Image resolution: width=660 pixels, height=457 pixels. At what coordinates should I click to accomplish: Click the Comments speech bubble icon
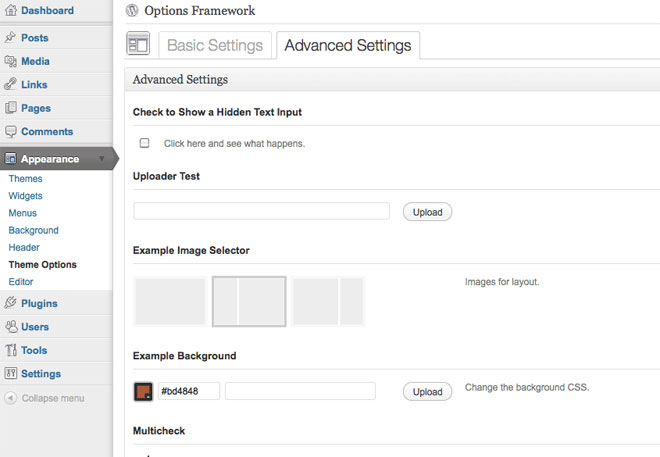11,132
